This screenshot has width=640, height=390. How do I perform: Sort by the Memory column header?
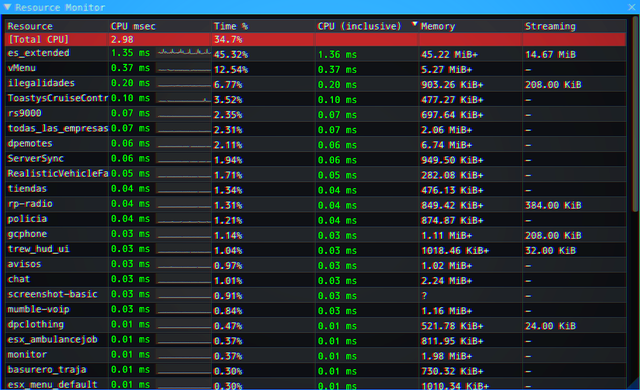click(x=438, y=27)
